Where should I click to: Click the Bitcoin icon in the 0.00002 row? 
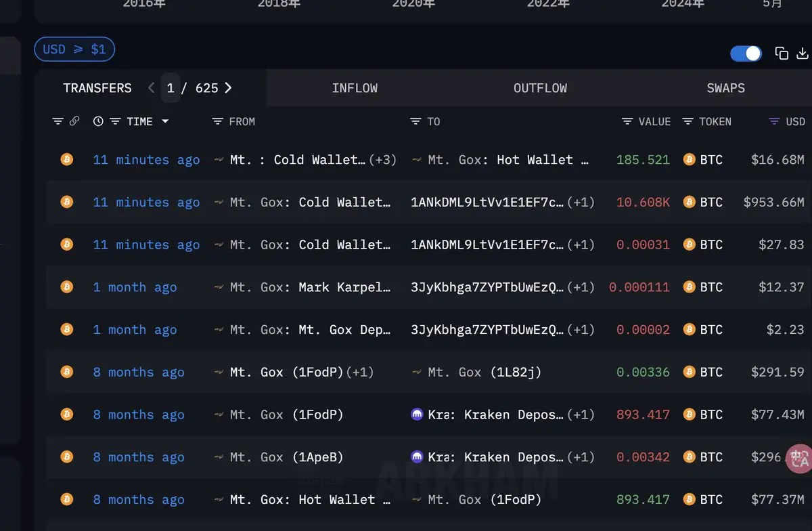tap(66, 329)
